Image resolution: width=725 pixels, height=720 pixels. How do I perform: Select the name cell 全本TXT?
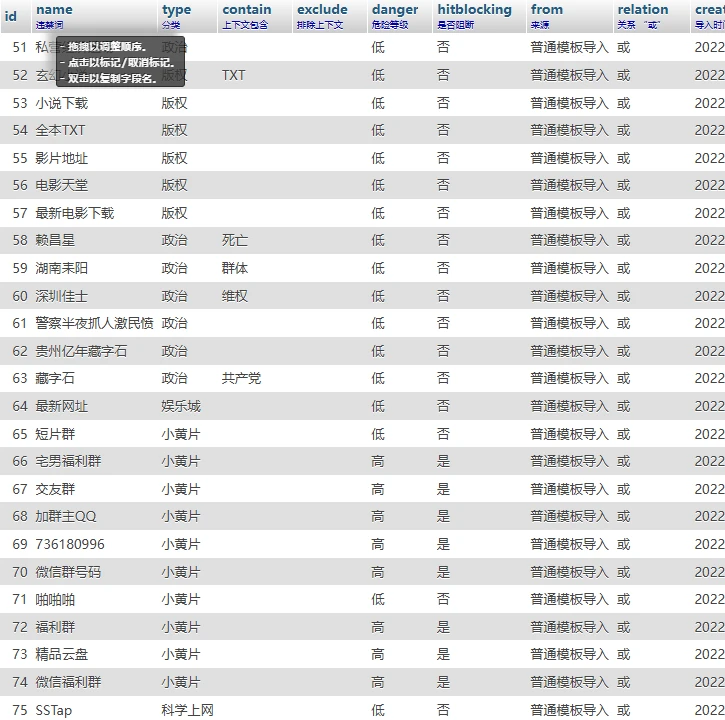point(61,130)
